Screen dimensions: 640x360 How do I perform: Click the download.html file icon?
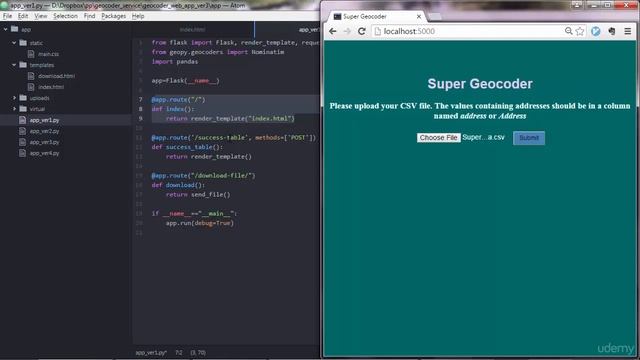click(x=31, y=76)
